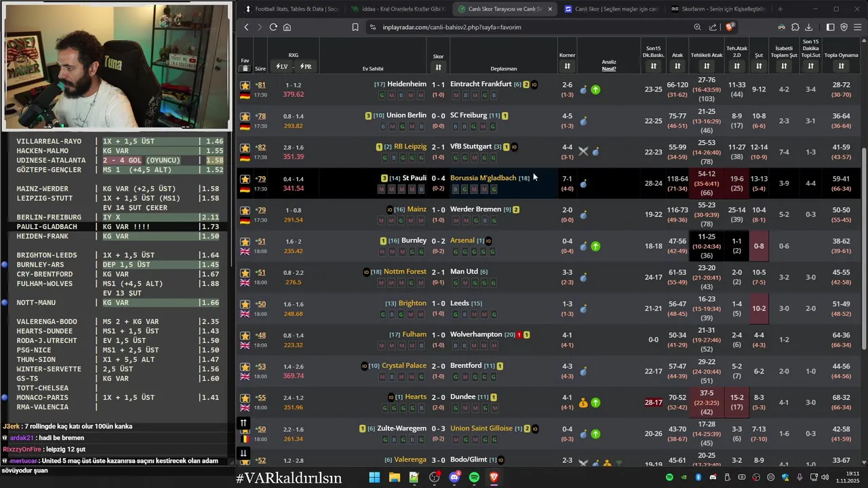Toggle the favorite star for Union Berlin row
The width and height of the screenshot is (868, 488).
tap(245, 117)
